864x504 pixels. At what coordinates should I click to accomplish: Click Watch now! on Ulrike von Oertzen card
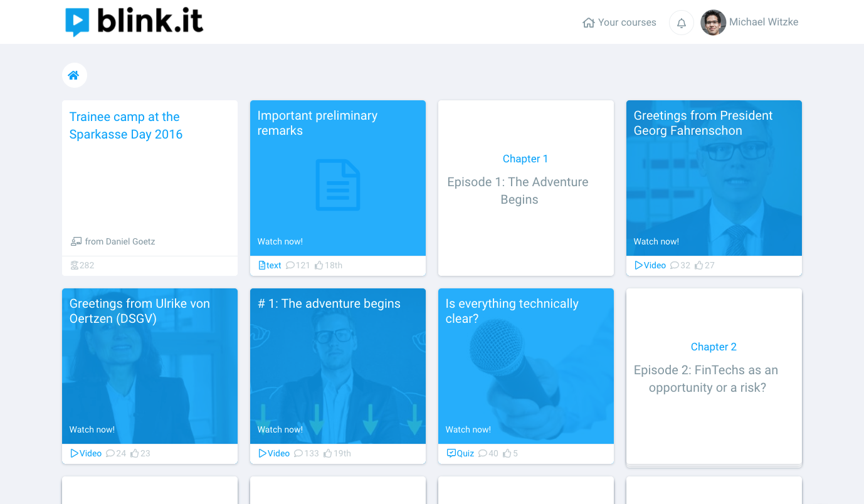pos(92,429)
